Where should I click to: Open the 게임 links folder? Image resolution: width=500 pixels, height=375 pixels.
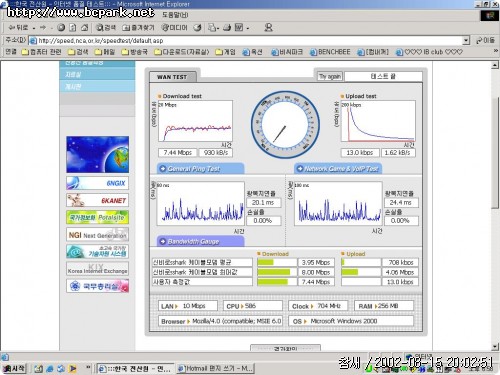coord(225,52)
